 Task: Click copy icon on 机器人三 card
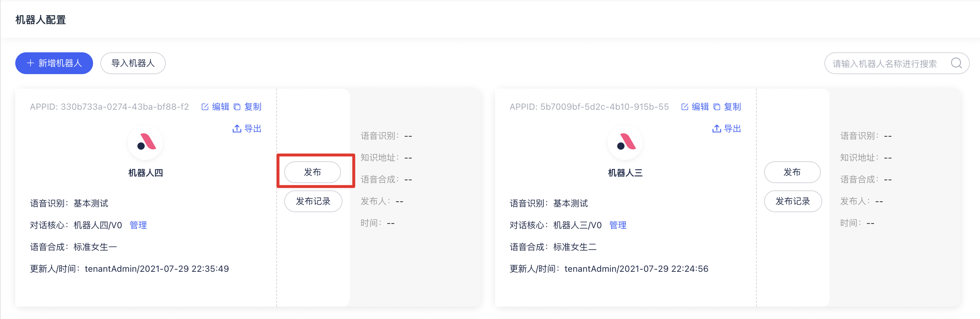pos(717,107)
